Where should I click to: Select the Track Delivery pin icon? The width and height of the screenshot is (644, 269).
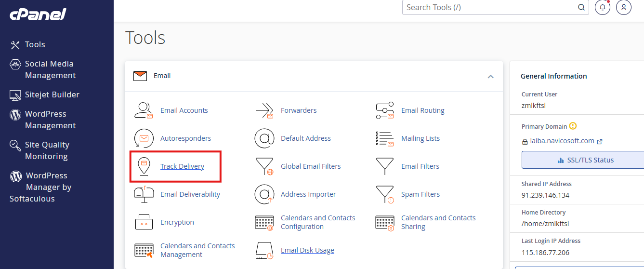pyautogui.click(x=144, y=166)
